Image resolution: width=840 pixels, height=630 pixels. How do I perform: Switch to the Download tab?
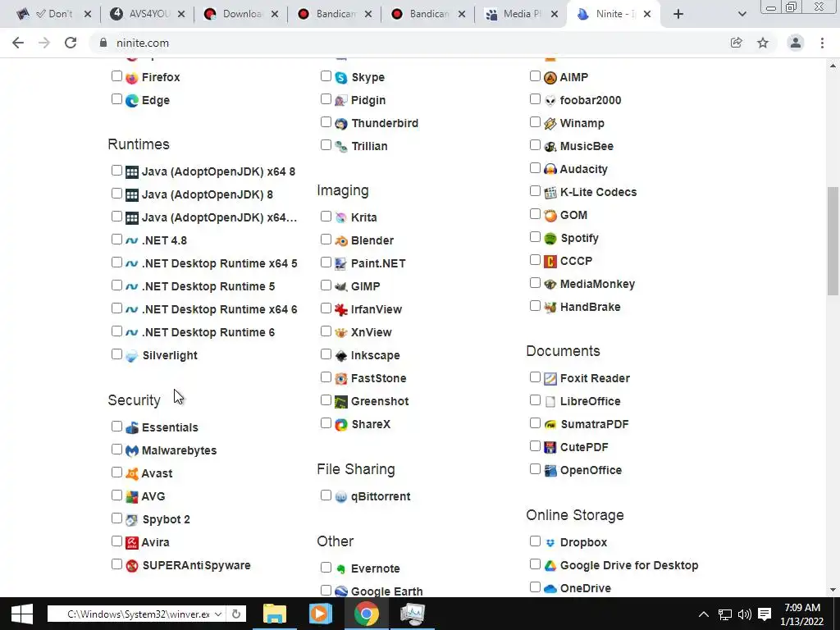tap(240, 14)
